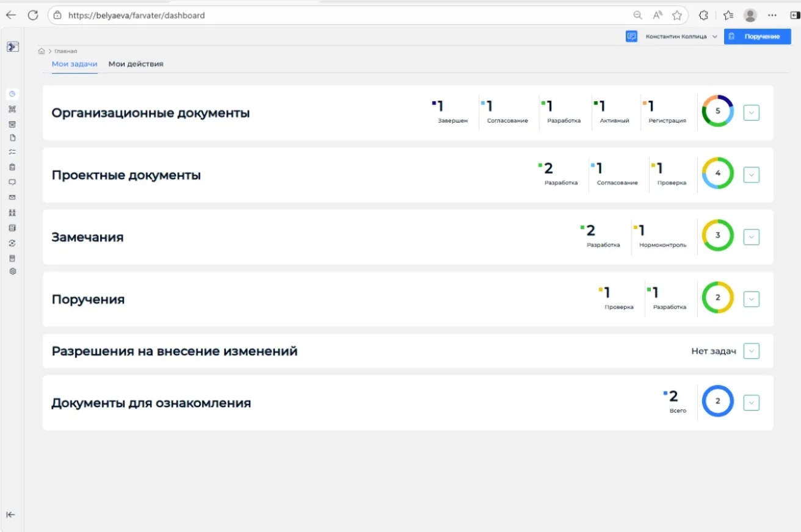The height and width of the screenshot is (532, 801).
Task: Open the clock-shaped dashboard icon in sidebar
Action: [12, 94]
